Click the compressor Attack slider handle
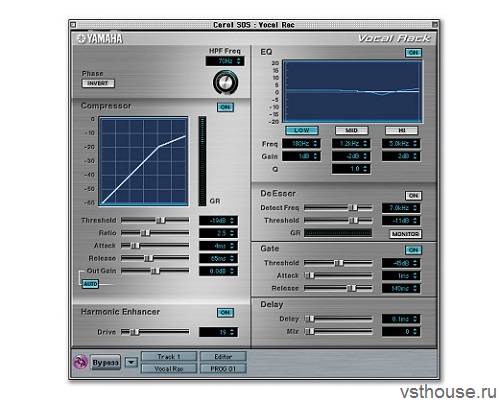This screenshot has width=500, height=403. [x=135, y=246]
